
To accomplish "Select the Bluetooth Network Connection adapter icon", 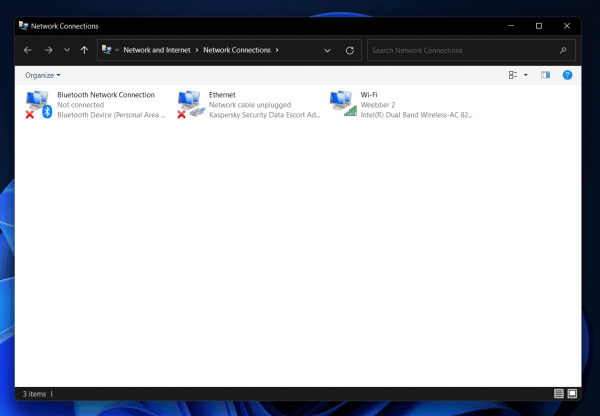I will 38,104.
